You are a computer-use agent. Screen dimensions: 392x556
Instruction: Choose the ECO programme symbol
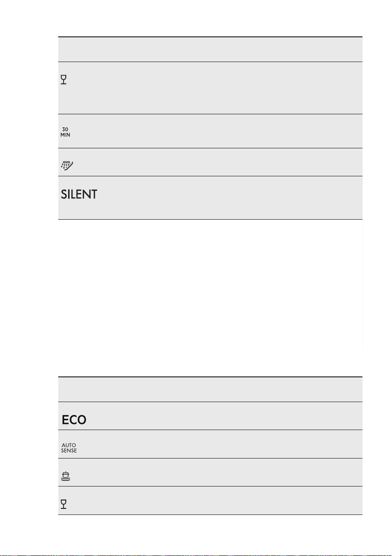pos(74,420)
